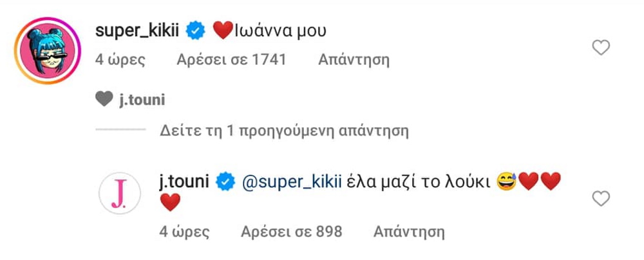Screen dimensions: 644x260
Task: Click the j.touni label next to grey heart
Action: [x=142, y=100]
